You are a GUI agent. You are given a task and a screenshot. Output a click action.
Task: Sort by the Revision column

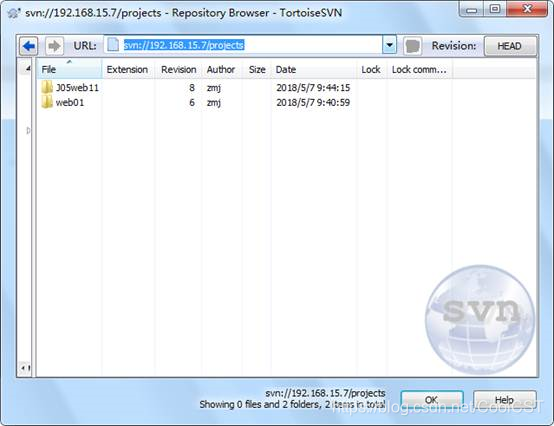click(178, 69)
